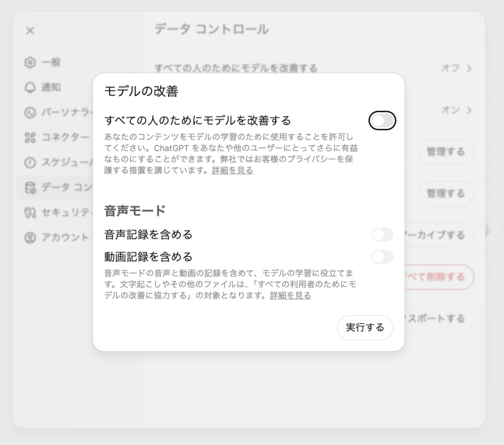Click the Personalization icon in sidebar
Image resolution: width=504 pixels, height=445 pixels.
click(x=30, y=113)
